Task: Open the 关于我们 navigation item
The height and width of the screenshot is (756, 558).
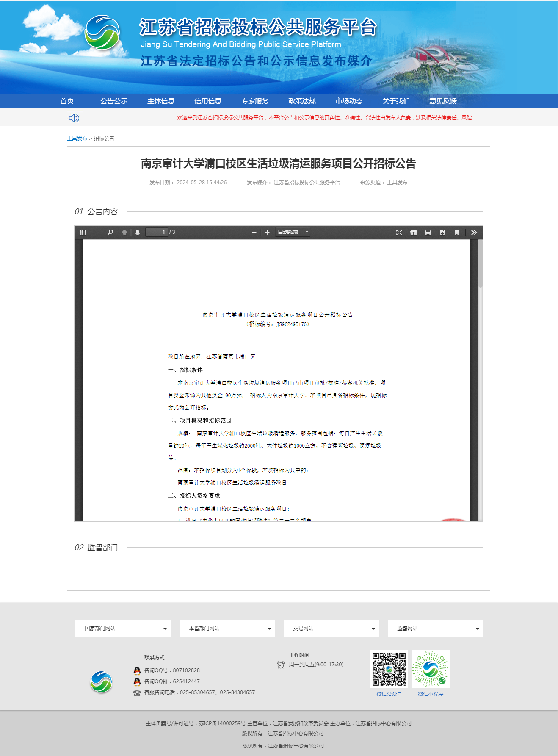Action: (396, 101)
